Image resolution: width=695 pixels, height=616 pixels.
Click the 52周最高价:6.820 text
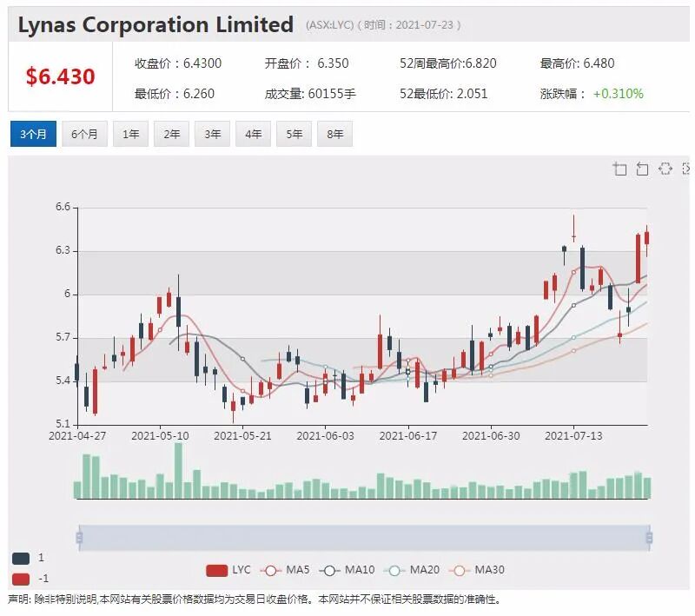click(447, 63)
